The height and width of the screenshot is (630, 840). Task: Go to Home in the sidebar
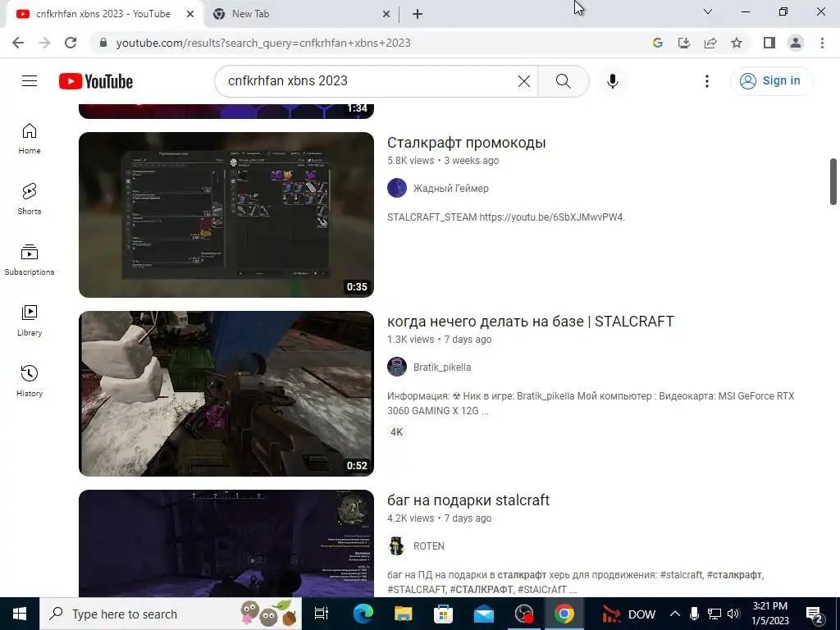(30, 139)
